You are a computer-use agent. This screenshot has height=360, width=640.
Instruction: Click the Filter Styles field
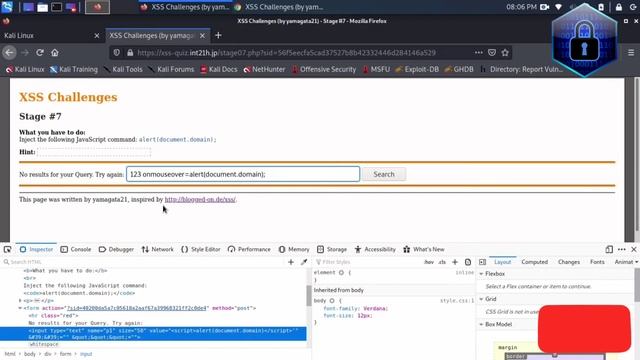[x=367, y=262]
